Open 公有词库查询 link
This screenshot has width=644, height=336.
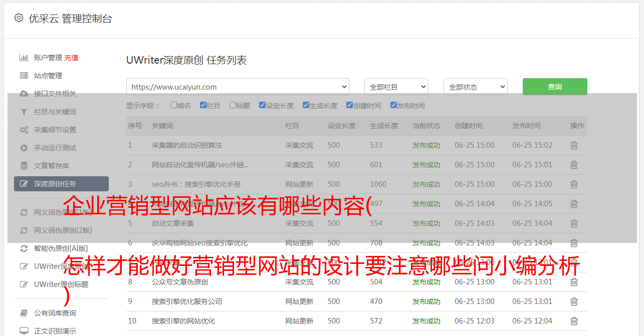55,313
